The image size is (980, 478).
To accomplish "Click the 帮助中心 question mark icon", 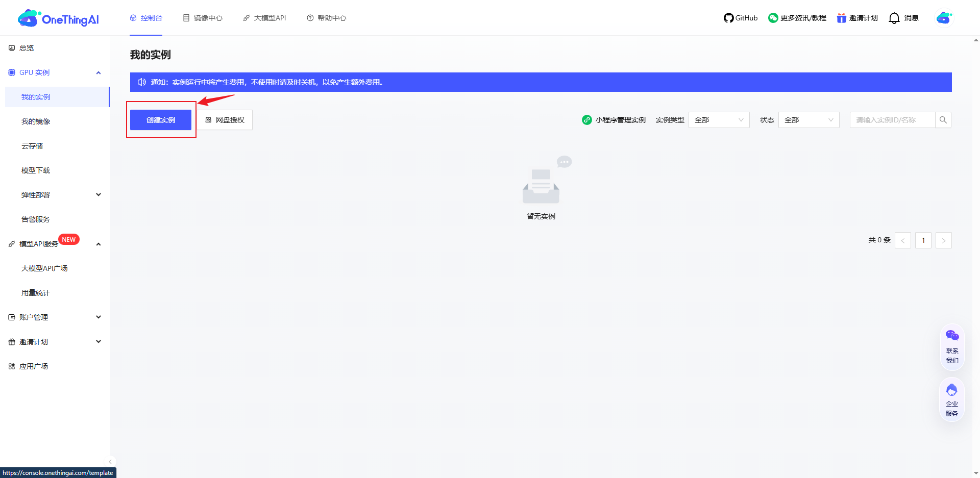I will [310, 18].
